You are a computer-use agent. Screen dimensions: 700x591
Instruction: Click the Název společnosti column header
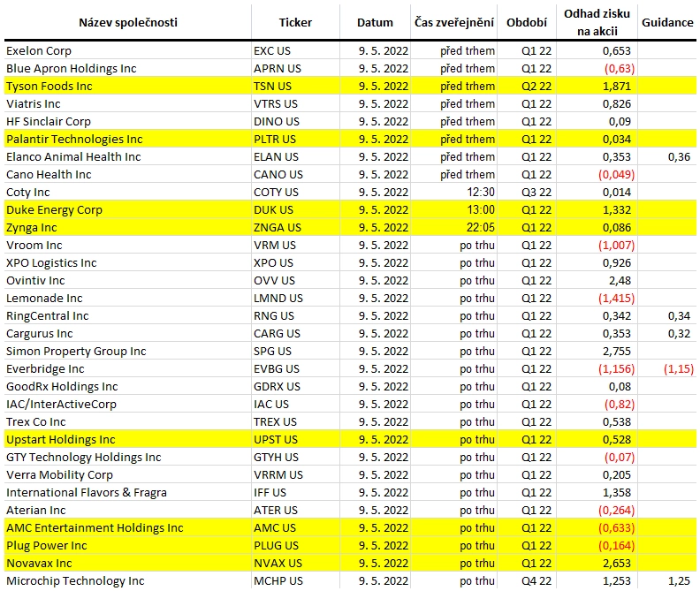[128, 22]
